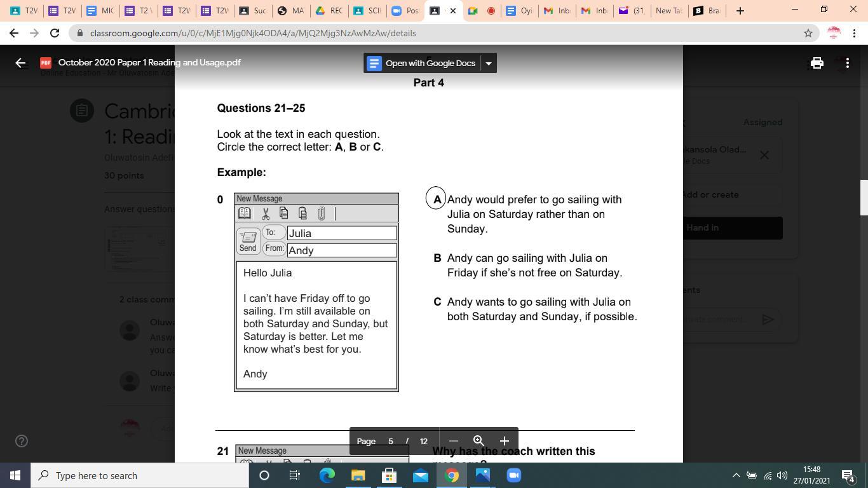Click the taskbar clock and date
868x488 pixels.
pos(811,475)
